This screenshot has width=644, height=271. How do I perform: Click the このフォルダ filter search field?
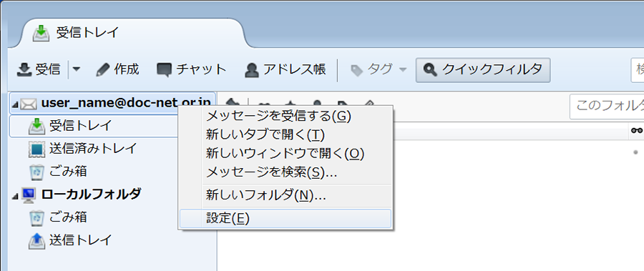(607, 107)
